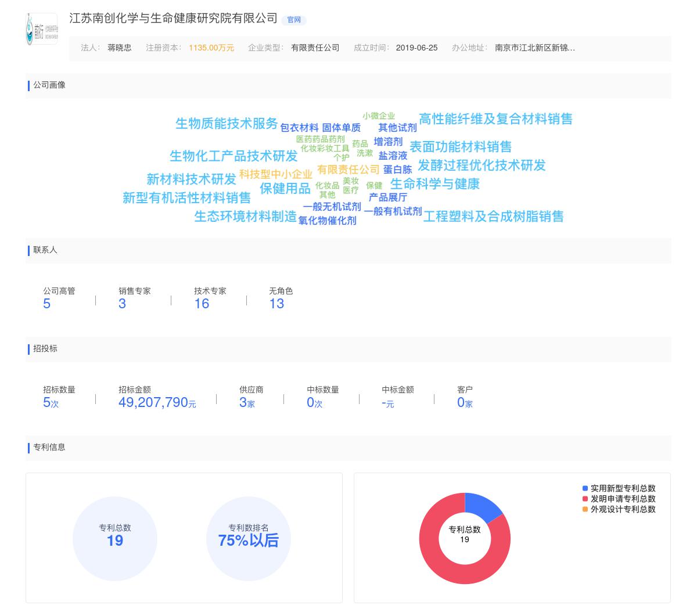Select word cloud tag 一般无机试剂
Image resolution: width=697 pixels, height=616 pixels.
[332, 207]
